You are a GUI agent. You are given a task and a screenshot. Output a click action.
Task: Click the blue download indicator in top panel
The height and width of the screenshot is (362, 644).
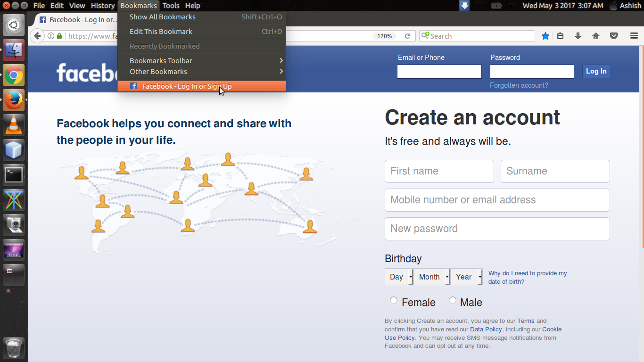464,6
